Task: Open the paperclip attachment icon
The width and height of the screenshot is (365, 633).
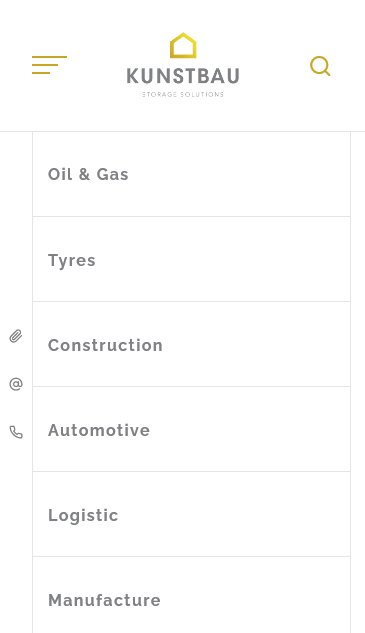Action: pos(16,336)
